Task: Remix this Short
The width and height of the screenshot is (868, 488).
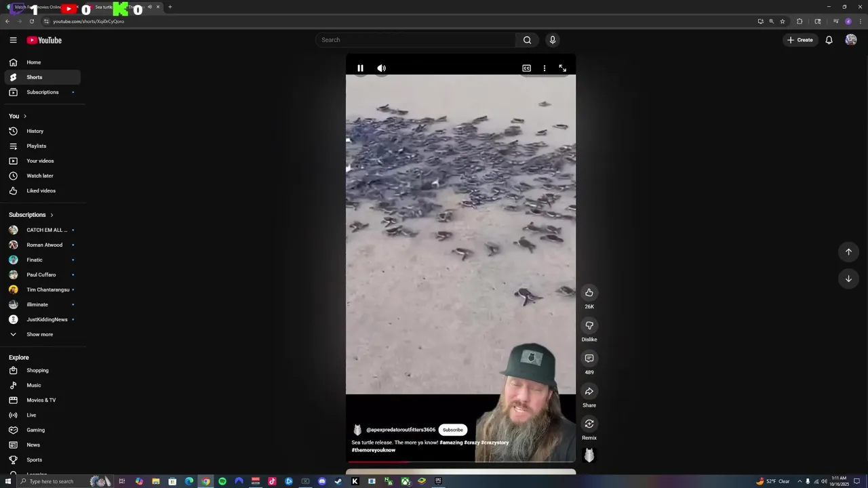Action: (x=589, y=424)
